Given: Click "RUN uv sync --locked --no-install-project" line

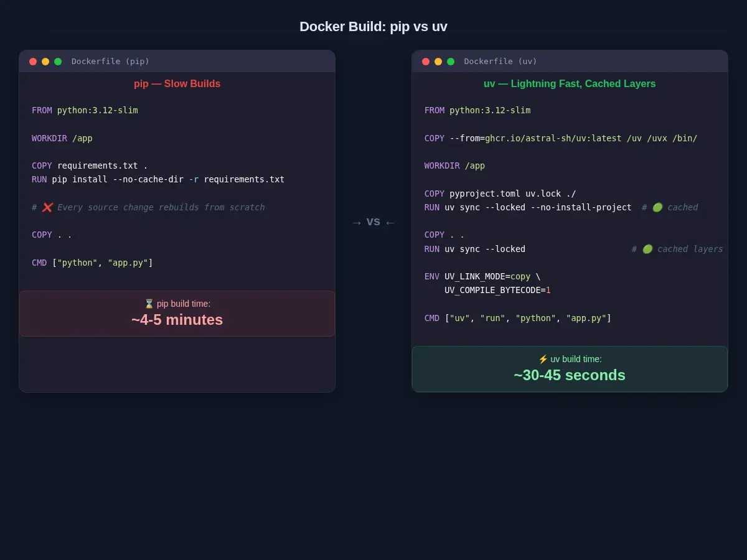Looking at the screenshot, I should coord(528,207).
